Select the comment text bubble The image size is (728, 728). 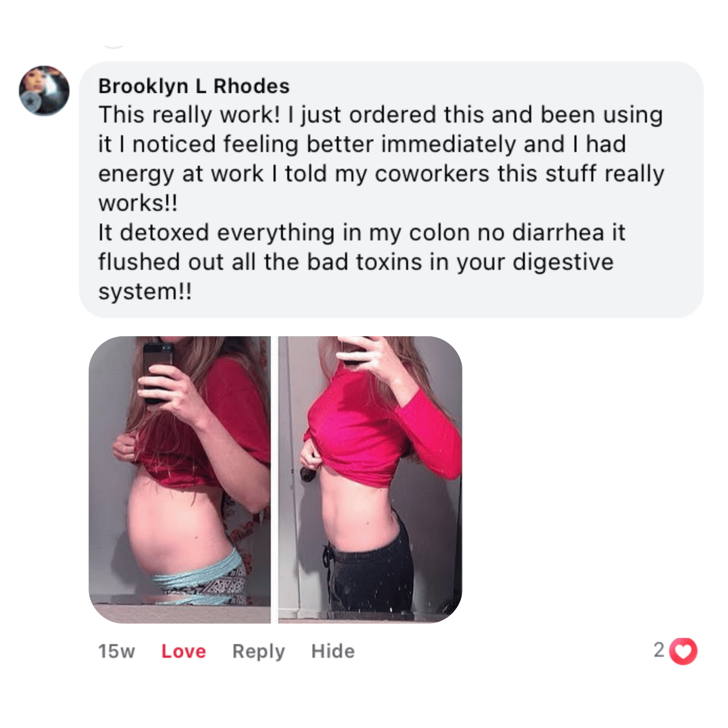click(x=391, y=190)
